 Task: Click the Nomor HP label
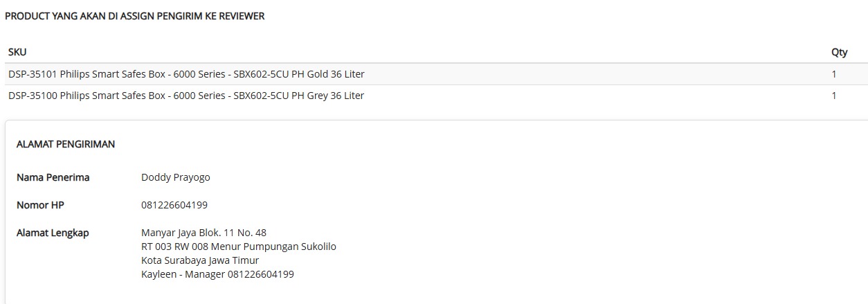click(x=40, y=205)
